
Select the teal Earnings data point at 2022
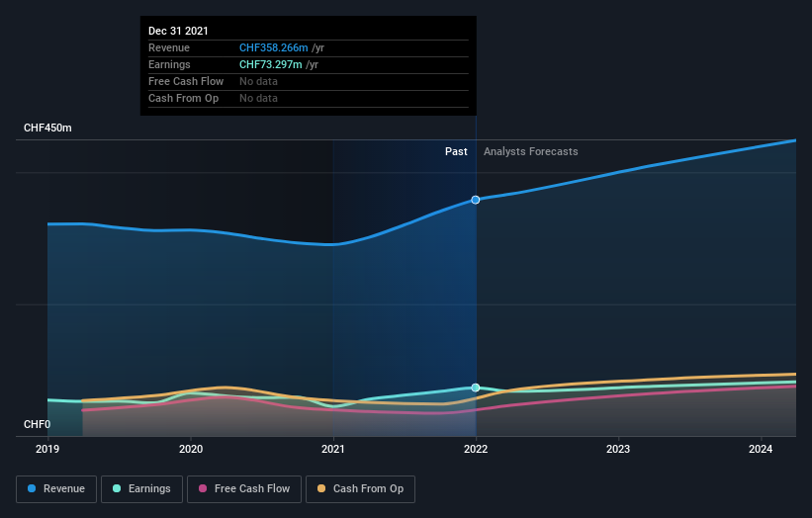click(x=476, y=388)
